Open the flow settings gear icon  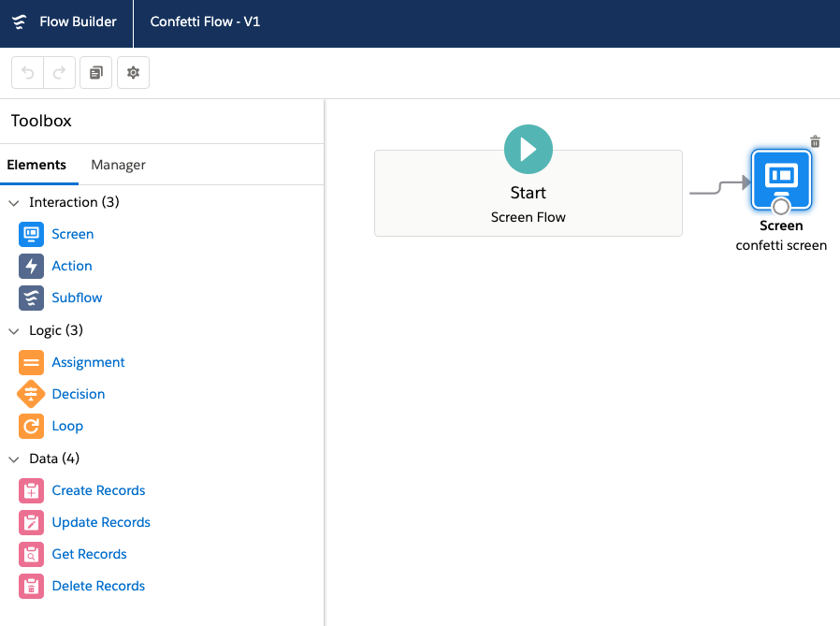133,72
